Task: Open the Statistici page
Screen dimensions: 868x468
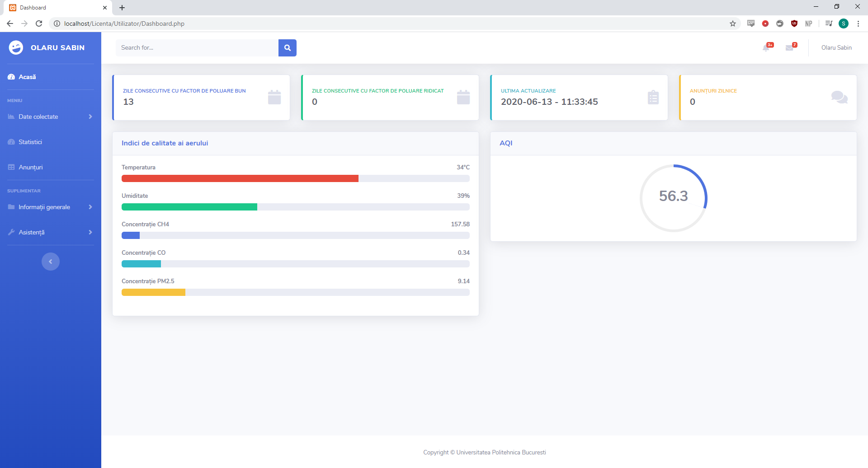Action: (x=30, y=142)
